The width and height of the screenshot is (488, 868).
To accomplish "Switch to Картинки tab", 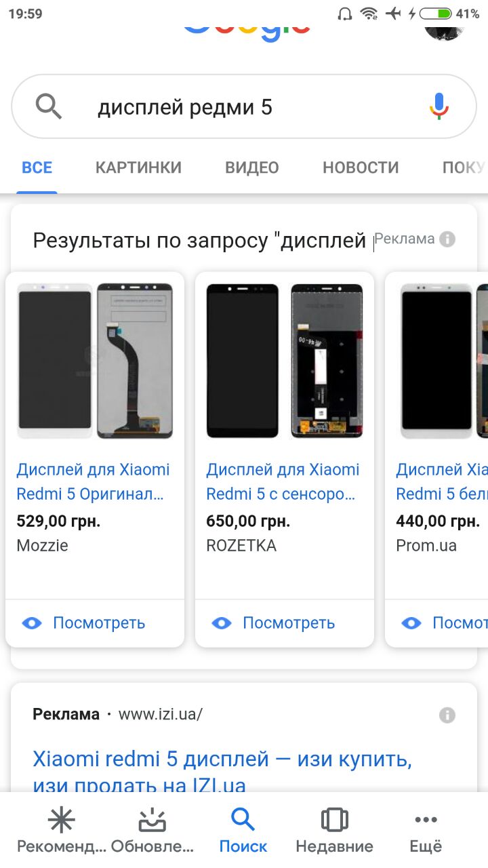I will tap(138, 167).
